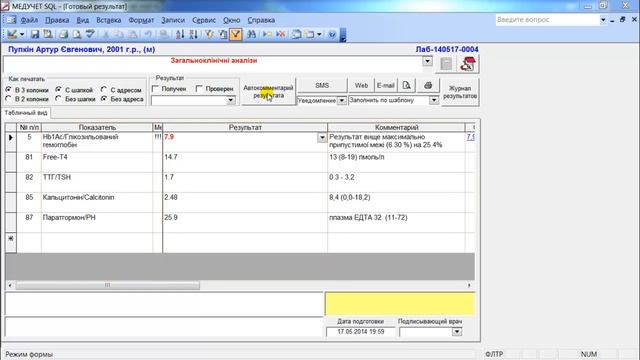Image resolution: width=640 pixels, height=360 pixels.
Task: Click the Find binoculars icon
Action: click(251, 35)
